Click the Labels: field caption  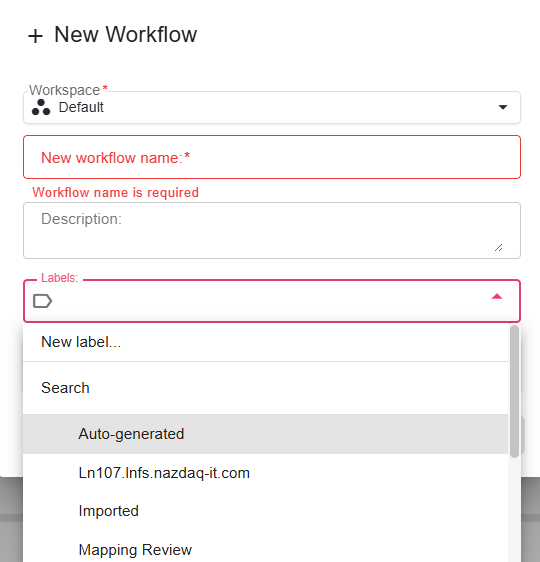(x=59, y=278)
